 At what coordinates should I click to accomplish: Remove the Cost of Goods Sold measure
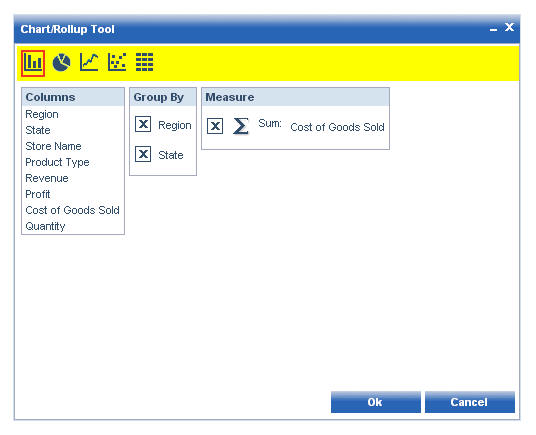tap(215, 126)
